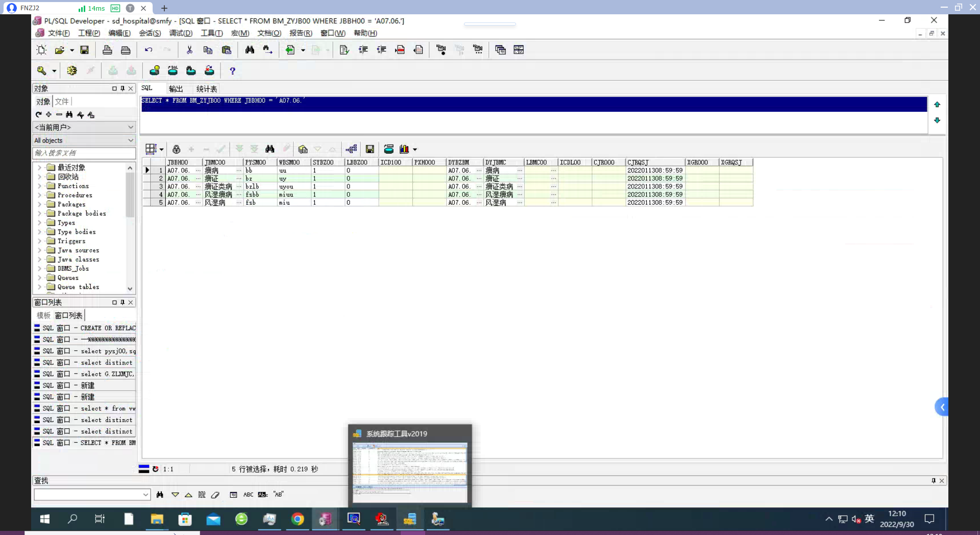Click the Export results save icon
This screenshot has width=980, height=535.
tap(370, 149)
